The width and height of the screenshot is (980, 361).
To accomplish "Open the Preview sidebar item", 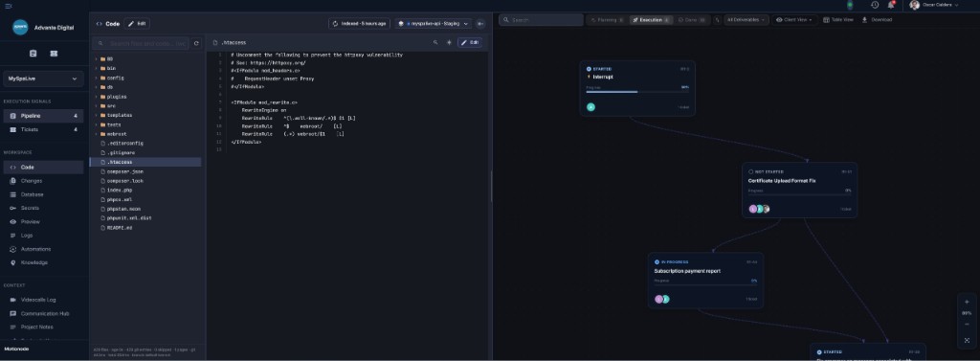I will click(x=43, y=221).
